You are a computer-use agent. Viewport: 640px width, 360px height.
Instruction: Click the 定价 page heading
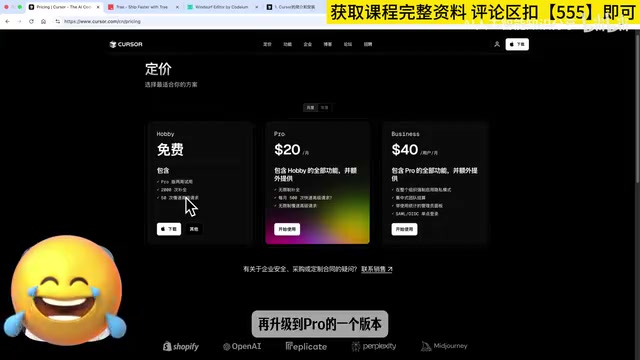[x=158, y=69]
